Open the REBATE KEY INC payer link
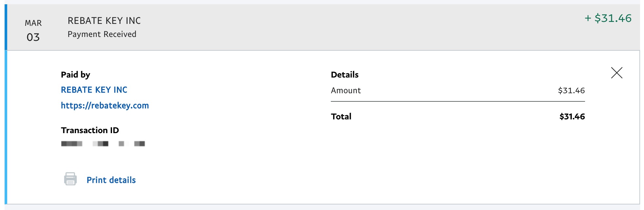Viewport: 644px width, 210px height. click(x=94, y=90)
